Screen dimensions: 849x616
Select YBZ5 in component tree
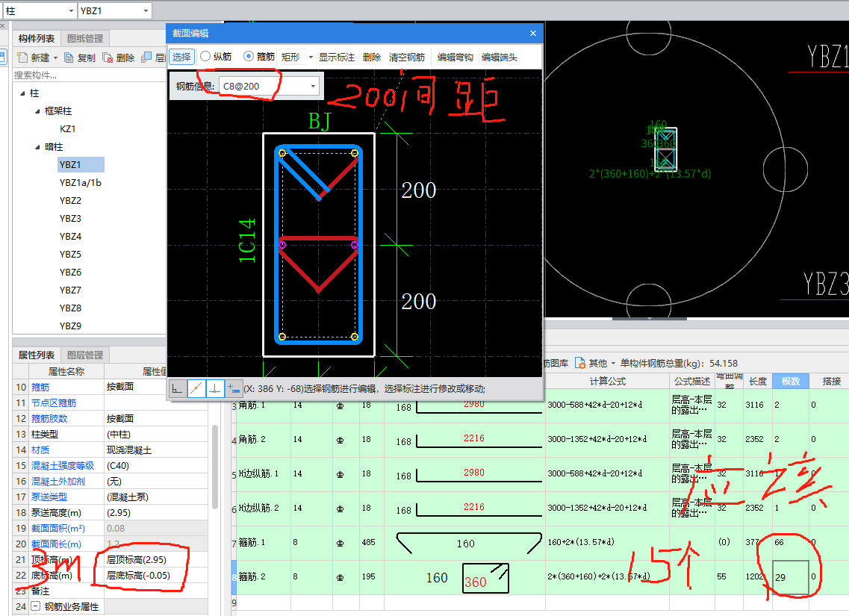pos(70,254)
